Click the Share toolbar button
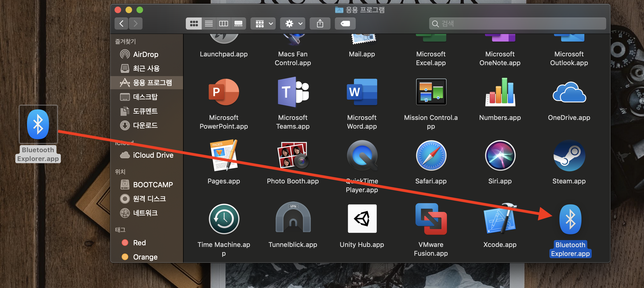This screenshot has height=288, width=644. click(x=320, y=24)
